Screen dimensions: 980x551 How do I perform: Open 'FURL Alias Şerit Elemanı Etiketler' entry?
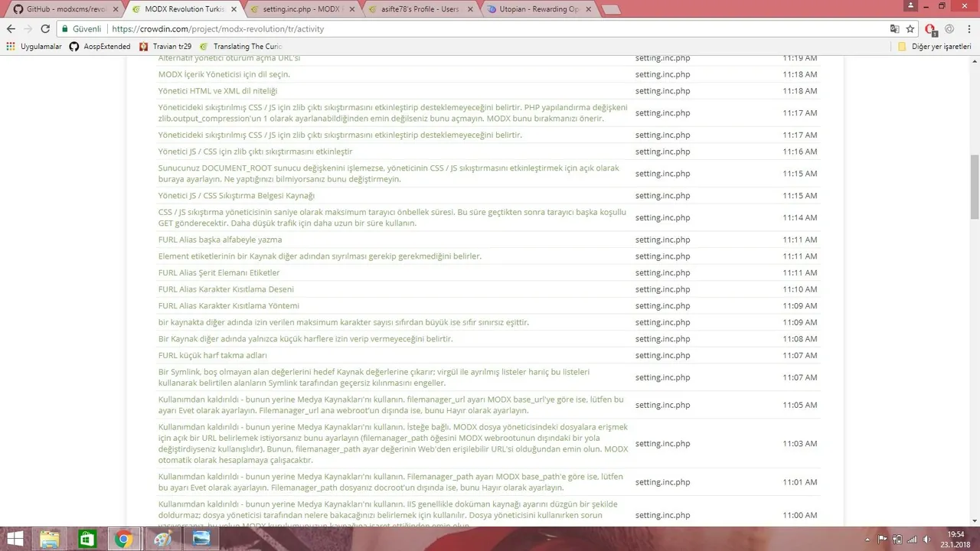(x=218, y=272)
